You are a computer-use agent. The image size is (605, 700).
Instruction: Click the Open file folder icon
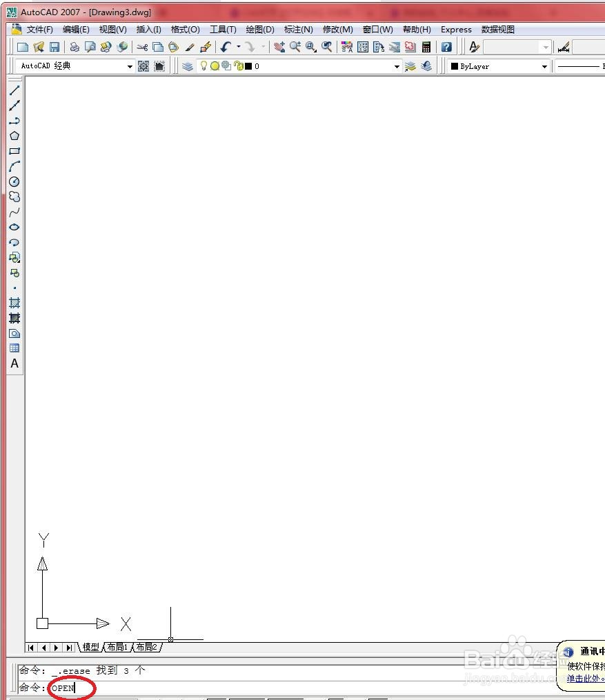tap(39, 47)
